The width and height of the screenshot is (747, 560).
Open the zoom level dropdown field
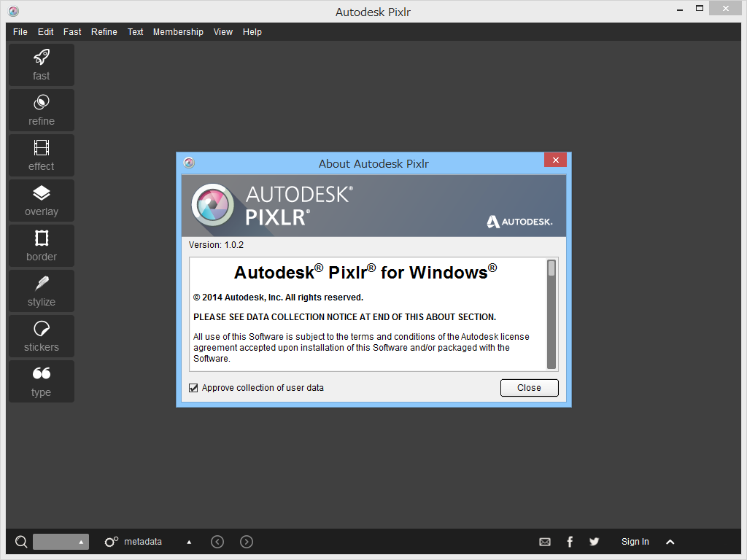61,542
